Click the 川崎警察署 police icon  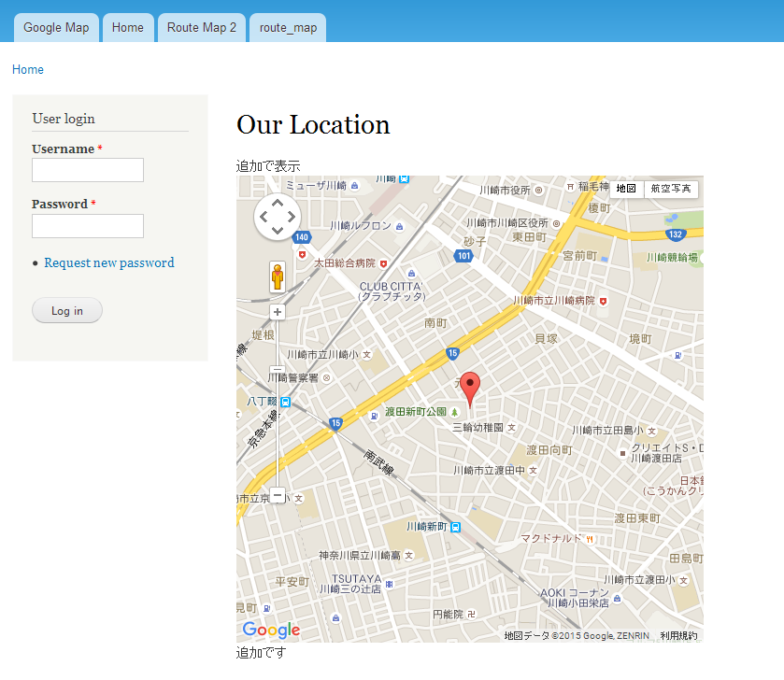tap(326, 378)
